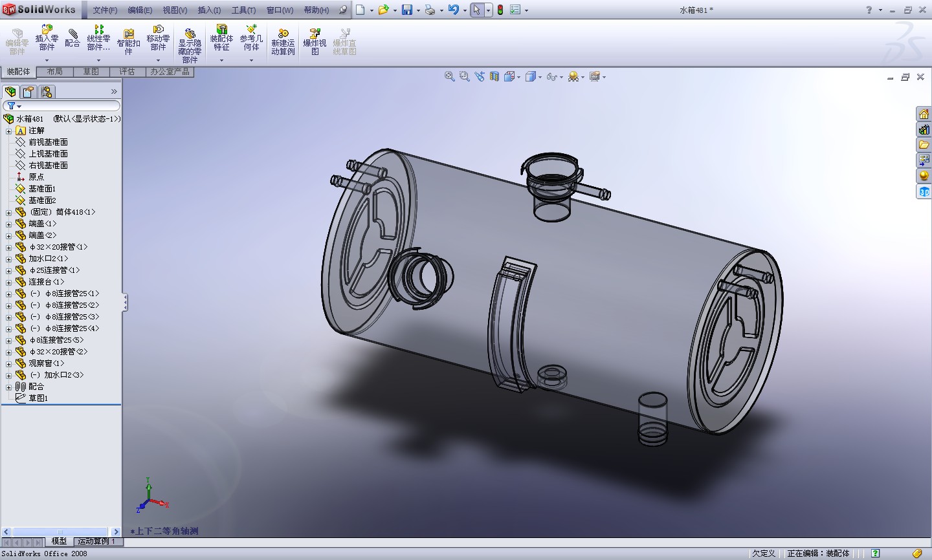Open File Explorer folder icon in task pane
Viewport: 932px width, 560px height.
(924, 145)
